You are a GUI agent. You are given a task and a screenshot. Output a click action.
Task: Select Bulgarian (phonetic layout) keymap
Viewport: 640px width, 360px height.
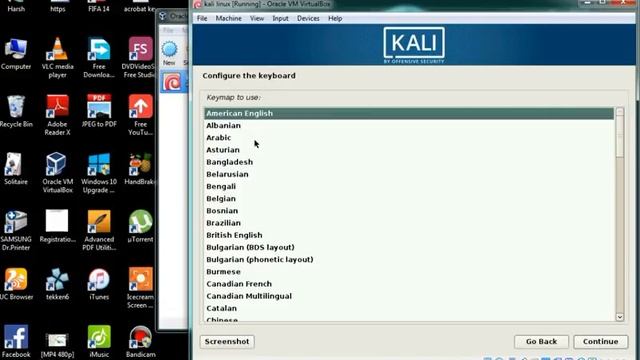click(409, 260)
